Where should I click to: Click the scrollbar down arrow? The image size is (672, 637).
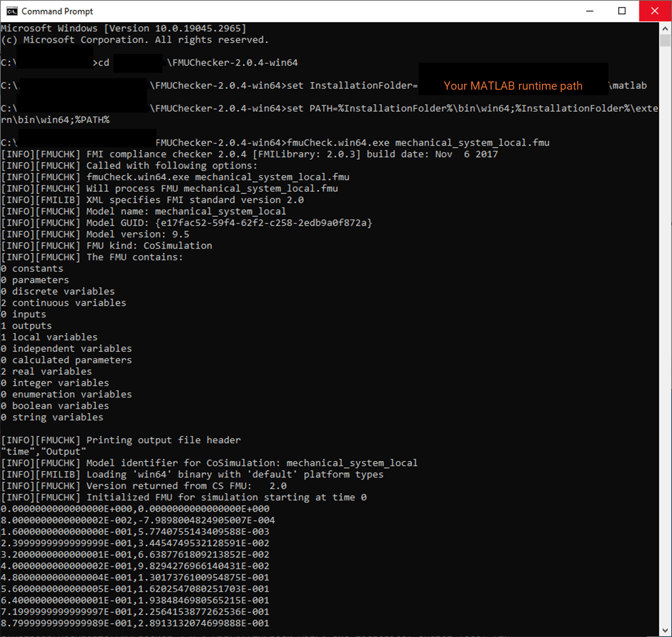click(x=665, y=631)
